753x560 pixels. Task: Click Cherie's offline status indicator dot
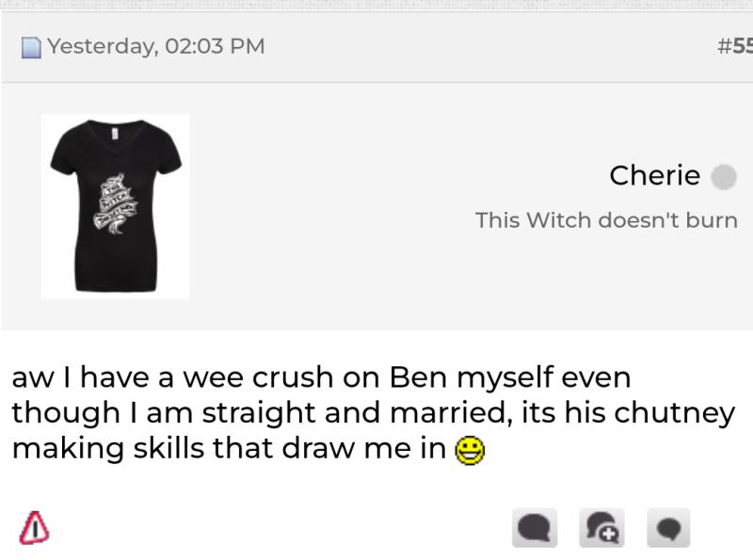click(x=723, y=176)
